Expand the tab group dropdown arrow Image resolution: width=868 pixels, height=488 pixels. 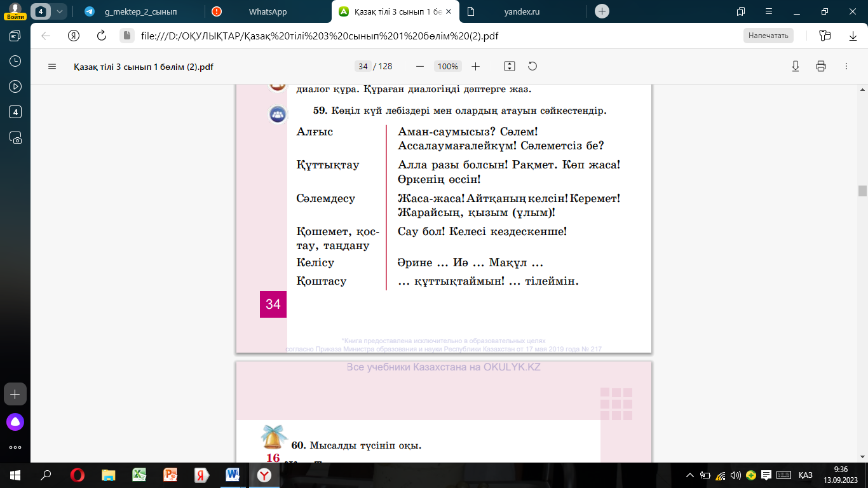[60, 11]
